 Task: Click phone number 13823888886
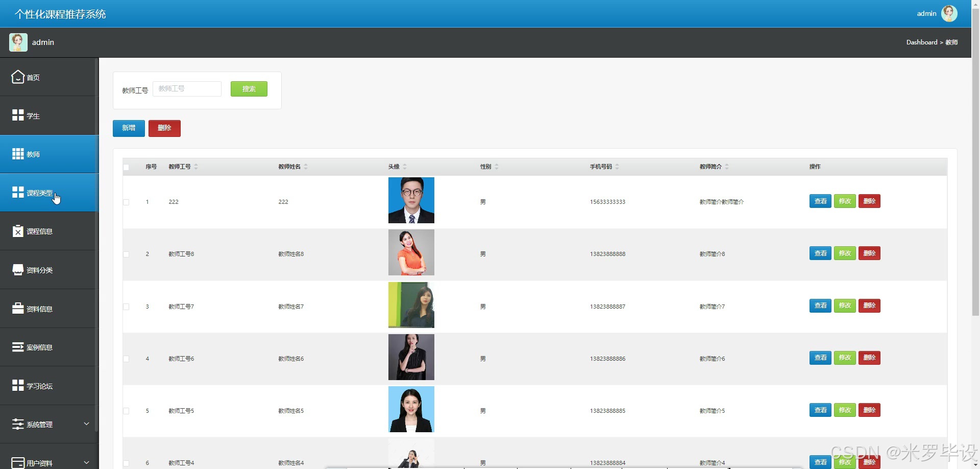point(607,359)
